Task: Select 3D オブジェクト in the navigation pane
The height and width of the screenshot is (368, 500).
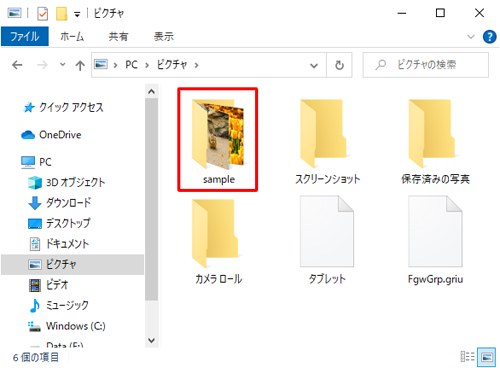Action: 67,182
